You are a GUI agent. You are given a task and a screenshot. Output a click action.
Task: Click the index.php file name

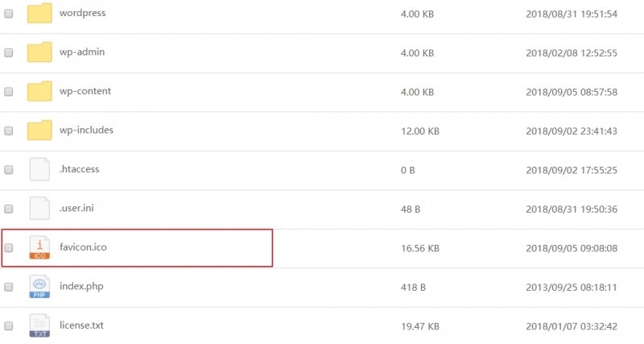point(82,286)
